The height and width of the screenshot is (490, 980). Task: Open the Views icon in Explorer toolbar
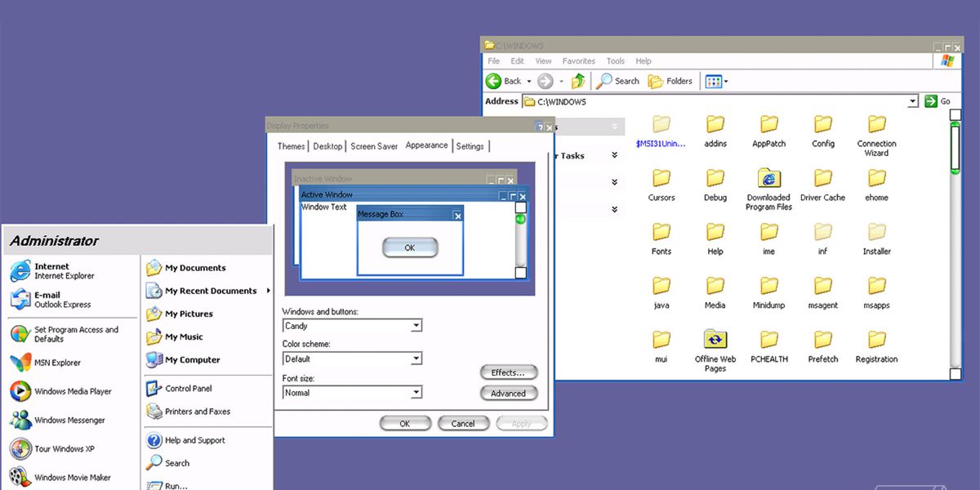point(713,81)
